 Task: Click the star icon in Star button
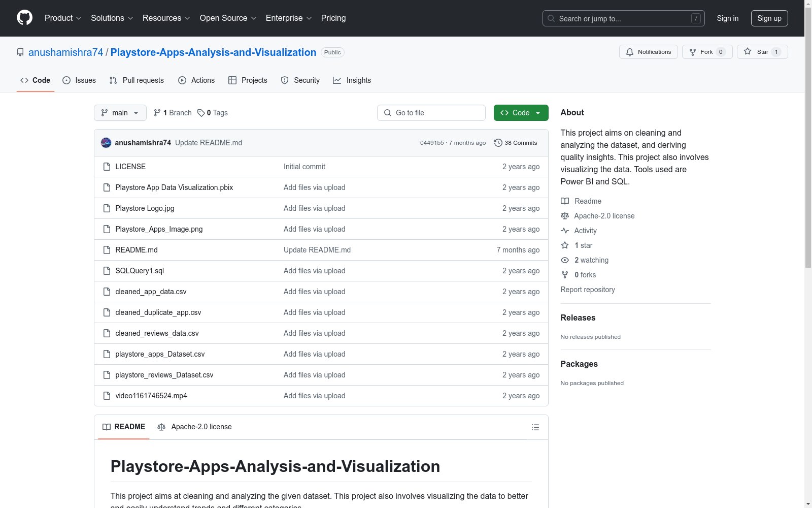748,51
